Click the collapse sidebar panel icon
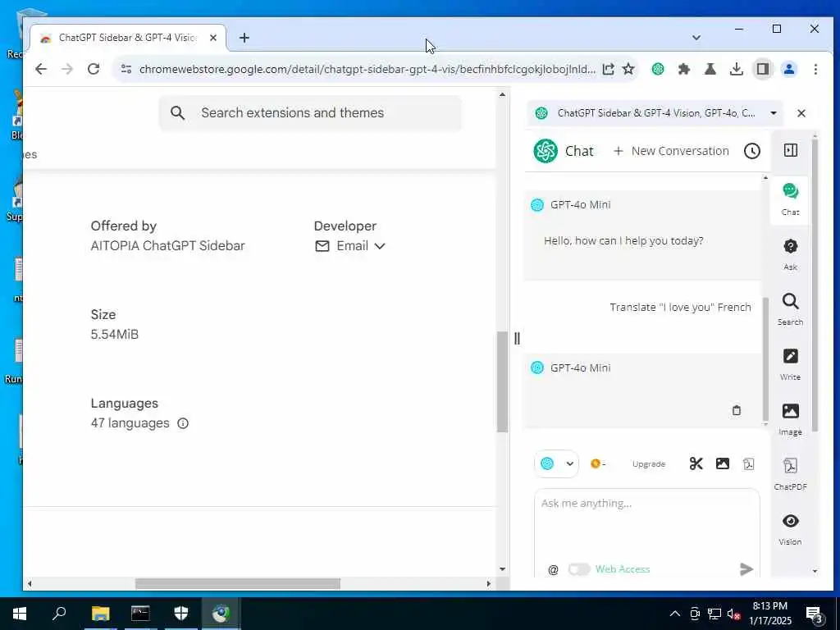840x630 pixels. [x=790, y=151]
